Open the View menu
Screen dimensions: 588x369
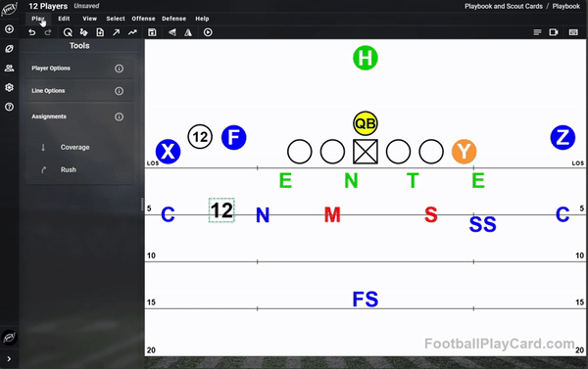(89, 19)
